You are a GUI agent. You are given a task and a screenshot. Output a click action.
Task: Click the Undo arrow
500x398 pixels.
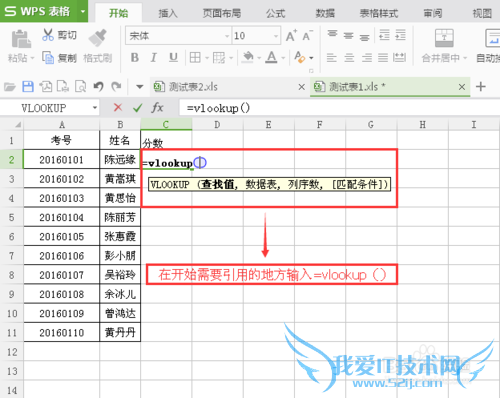(98, 87)
